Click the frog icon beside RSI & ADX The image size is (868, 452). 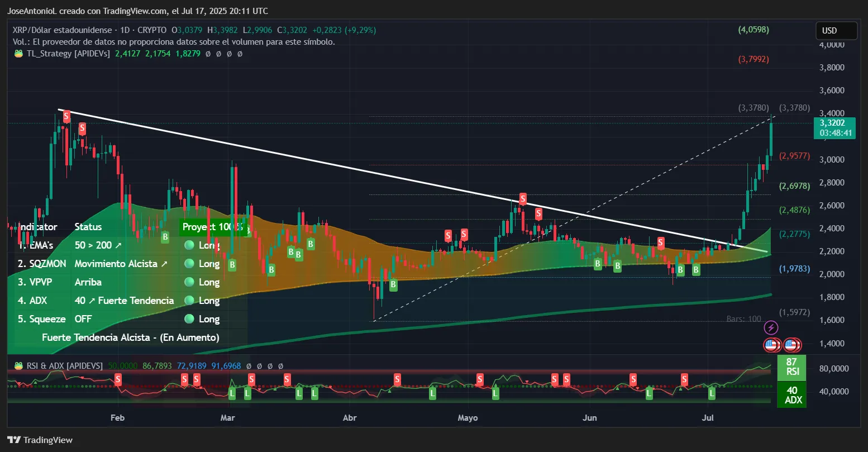[18, 366]
